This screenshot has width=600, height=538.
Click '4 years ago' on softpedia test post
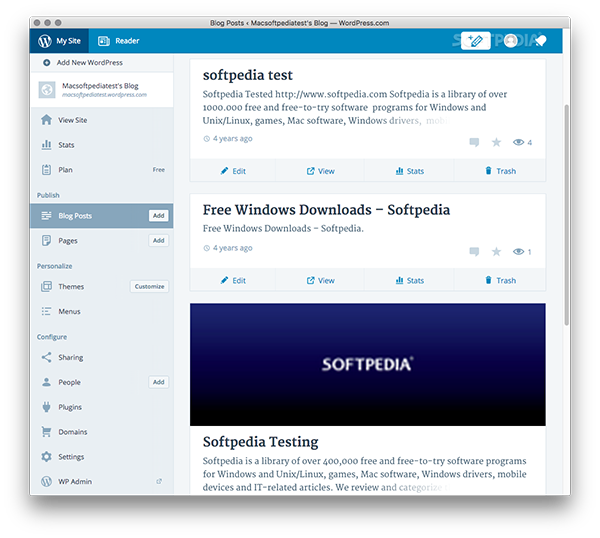click(x=232, y=139)
